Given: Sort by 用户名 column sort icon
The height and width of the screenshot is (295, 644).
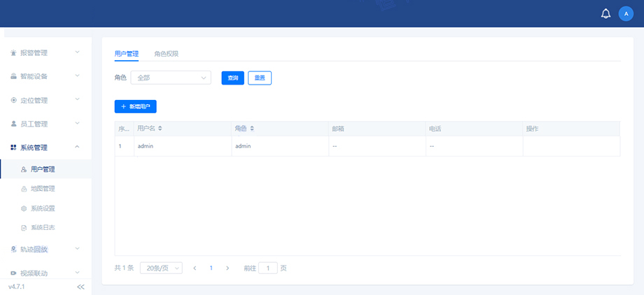Looking at the screenshot, I should 160,129.
